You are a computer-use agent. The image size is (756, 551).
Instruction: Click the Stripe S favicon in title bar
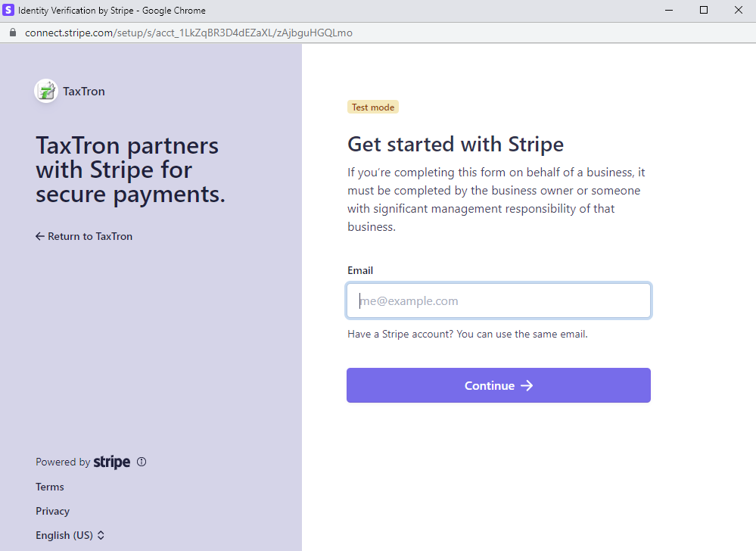[x=8, y=10]
